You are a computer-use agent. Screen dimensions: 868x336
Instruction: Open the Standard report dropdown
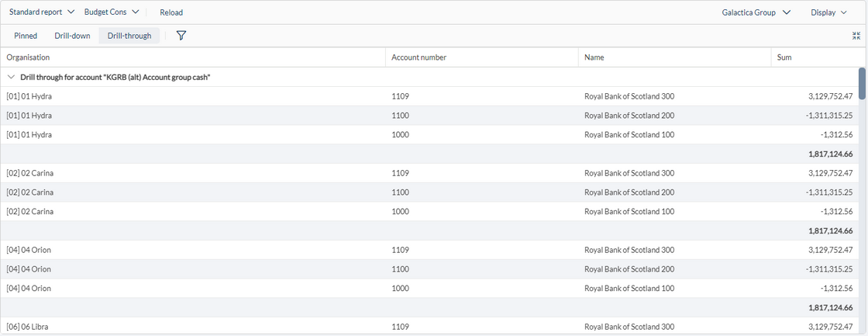click(x=42, y=12)
